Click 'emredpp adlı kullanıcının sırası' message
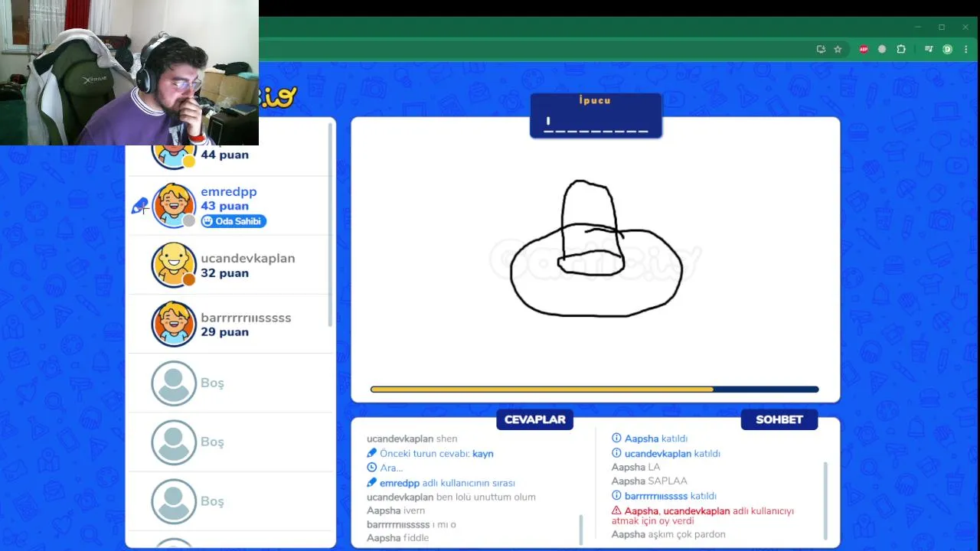This screenshot has height=551, width=980. point(447,483)
